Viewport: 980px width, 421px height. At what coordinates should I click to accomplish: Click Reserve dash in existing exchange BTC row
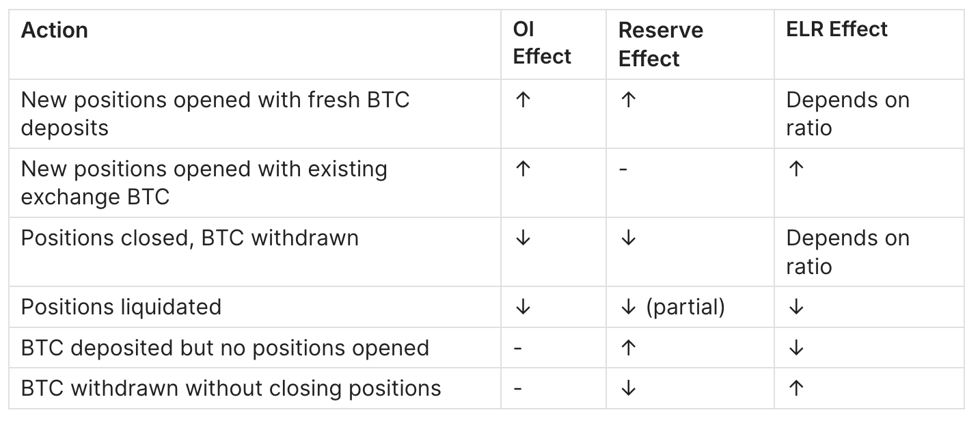[623, 169]
